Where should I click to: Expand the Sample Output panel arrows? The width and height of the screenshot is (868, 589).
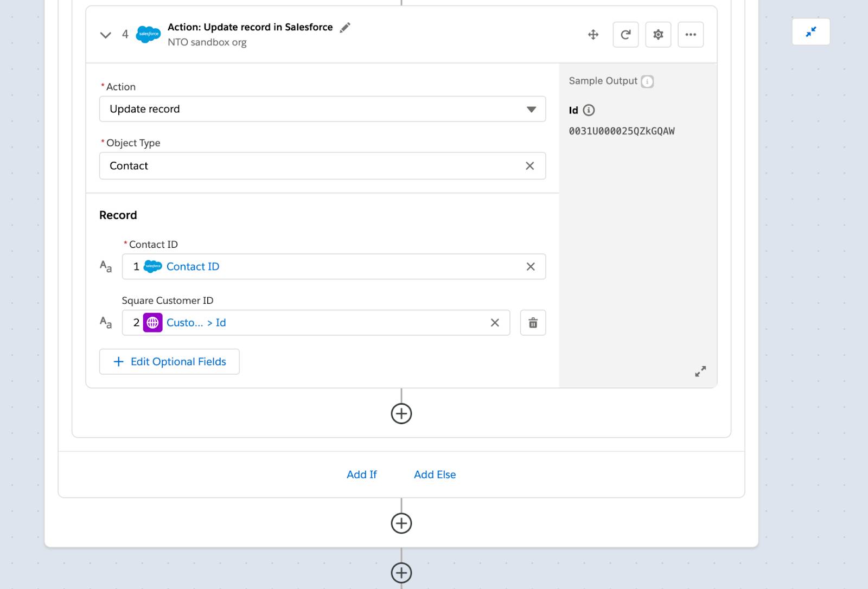pyautogui.click(x=700, y=372)
